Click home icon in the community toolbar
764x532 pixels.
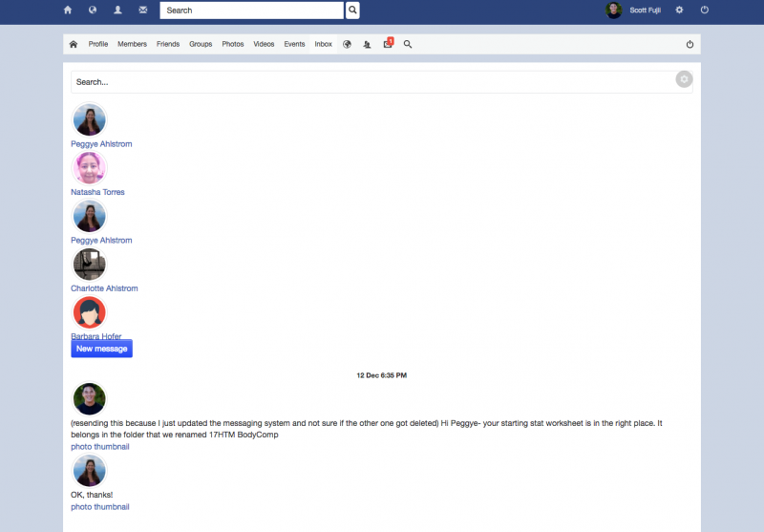74,44
